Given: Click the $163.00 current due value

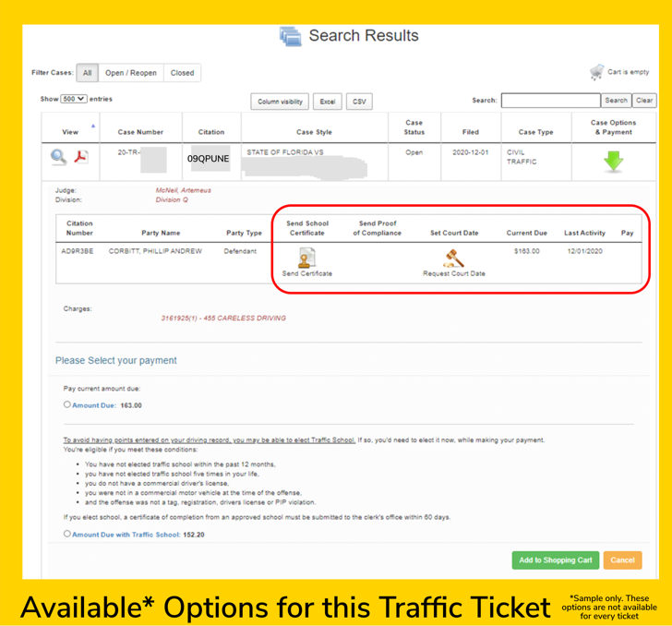Looking at the screenshot, I should click(527, 251).
